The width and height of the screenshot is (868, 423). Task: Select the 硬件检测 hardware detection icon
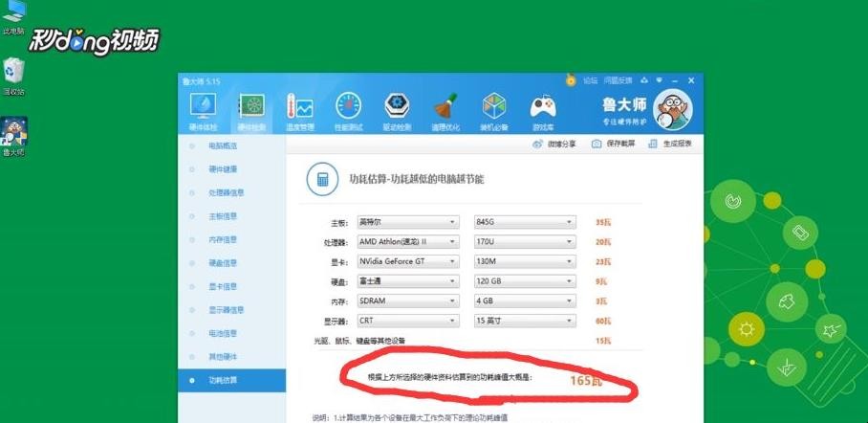[x=251, y=105]
